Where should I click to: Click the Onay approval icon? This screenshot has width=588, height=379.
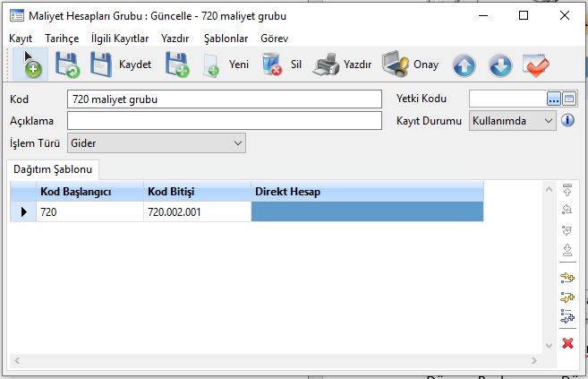pos(395,65)
